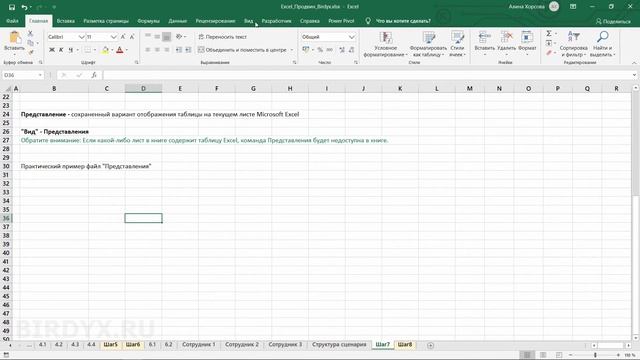Switch to sheet tab Сотрудник 1

click(x=199, y=344)
